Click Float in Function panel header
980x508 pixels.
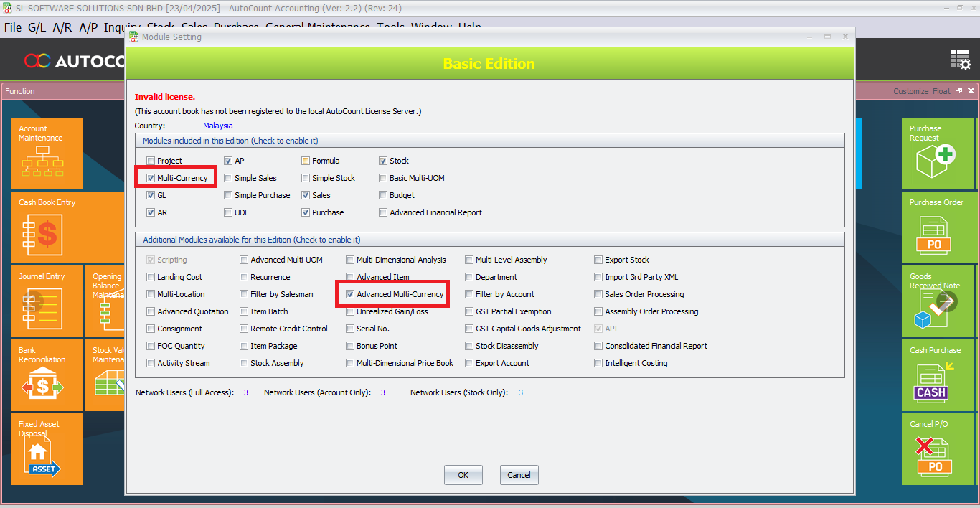[941, 91]
